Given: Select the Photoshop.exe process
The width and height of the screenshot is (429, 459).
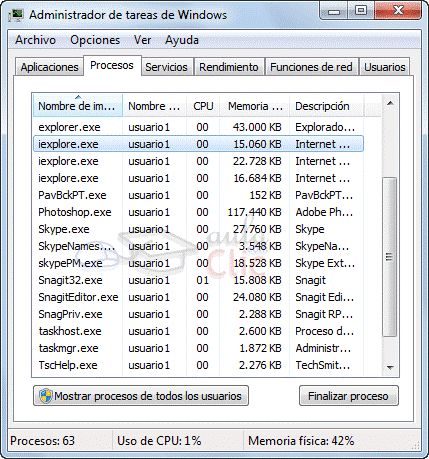Looking at the screenshot, I should click(198, 212).
